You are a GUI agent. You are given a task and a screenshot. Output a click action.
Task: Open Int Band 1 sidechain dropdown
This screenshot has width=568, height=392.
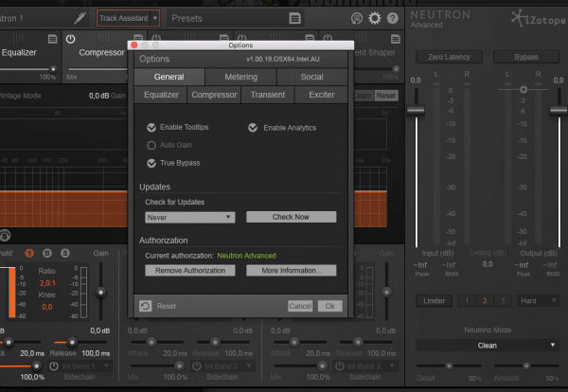(x=84, y=366)
